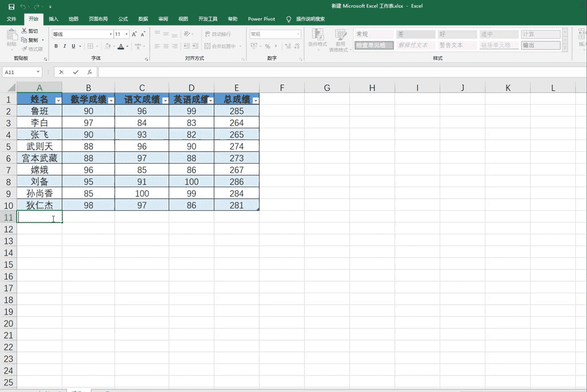Select the 输出 (Output) cell style
The width and height of the screenshot is (587, 392).
pyautogui.click(x=540, y=45)
